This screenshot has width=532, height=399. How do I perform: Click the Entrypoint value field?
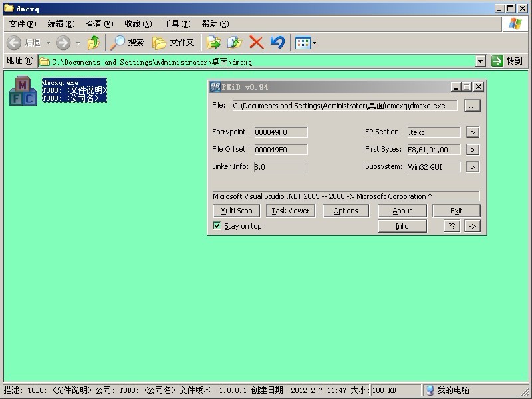(x=281, y=132)
